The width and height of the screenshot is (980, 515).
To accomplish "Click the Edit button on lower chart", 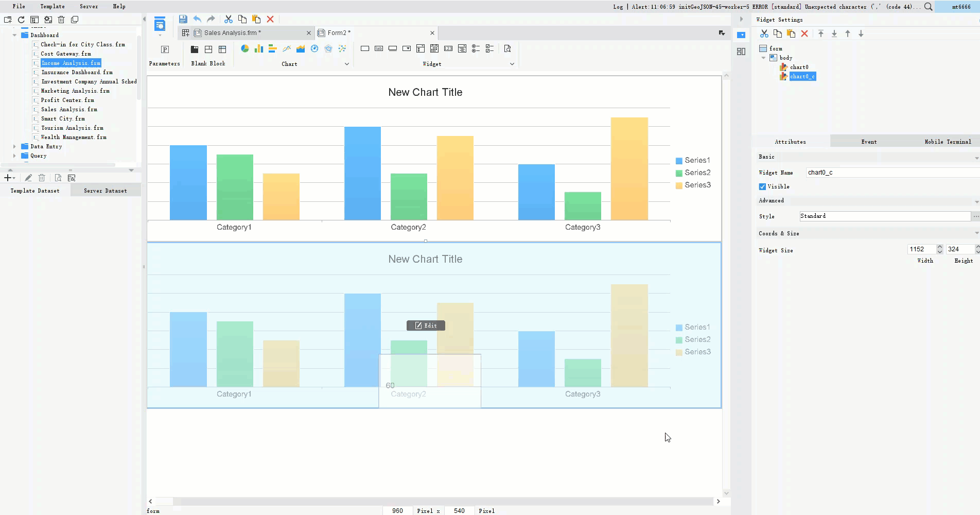I will (426, 325).
